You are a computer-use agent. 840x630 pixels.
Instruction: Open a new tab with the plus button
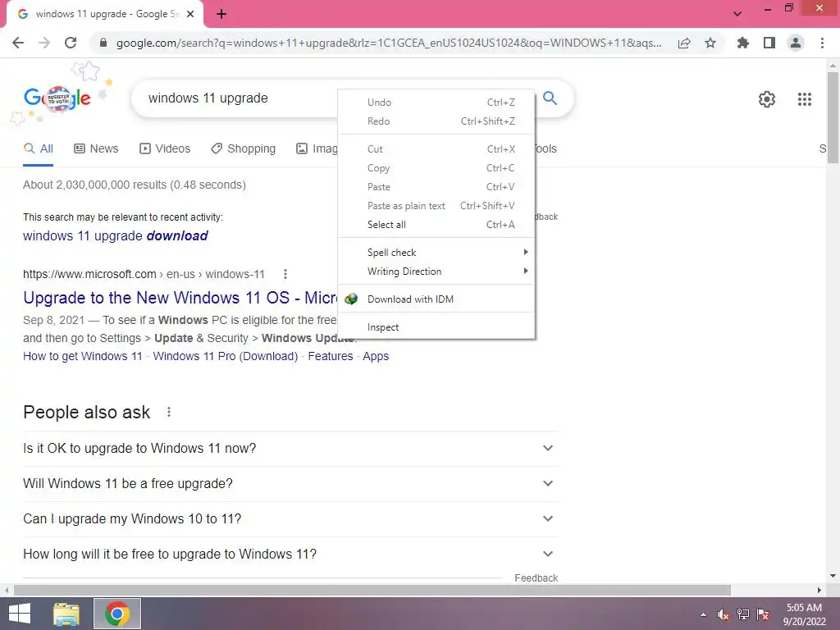(x=221, y=14)
